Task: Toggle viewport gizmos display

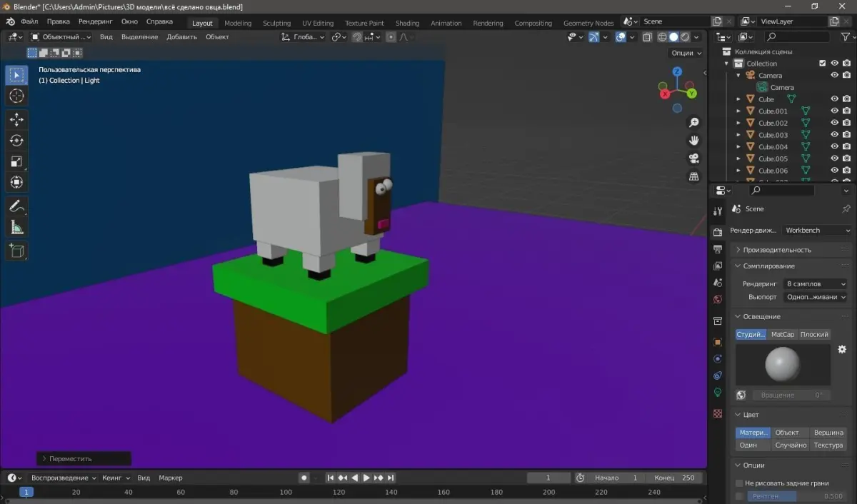Action: click(x=594, y=37)
